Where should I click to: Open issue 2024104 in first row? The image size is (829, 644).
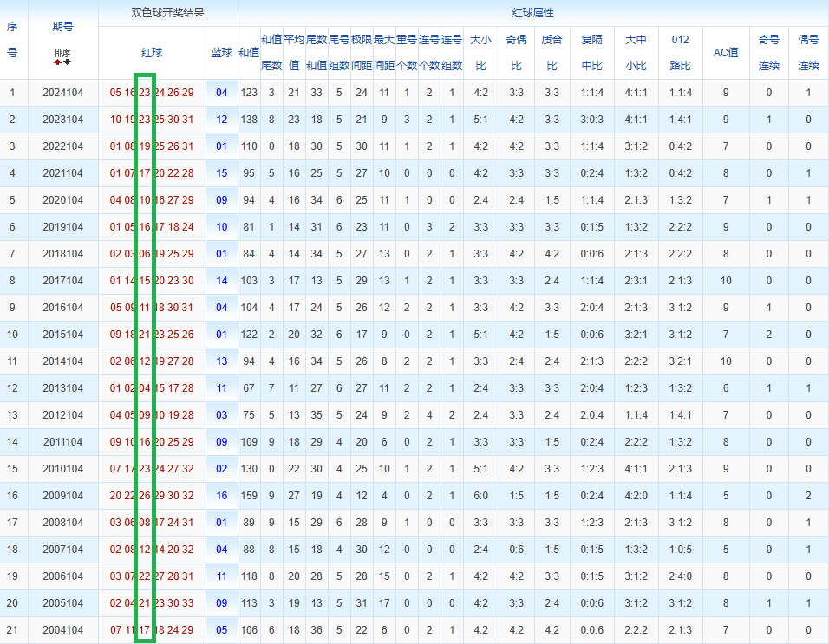[62, 93]
